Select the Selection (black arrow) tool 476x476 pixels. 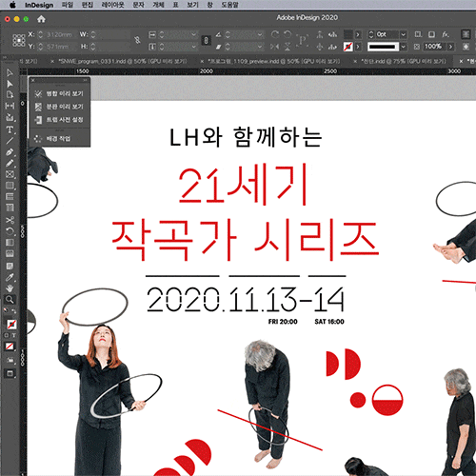10,73
